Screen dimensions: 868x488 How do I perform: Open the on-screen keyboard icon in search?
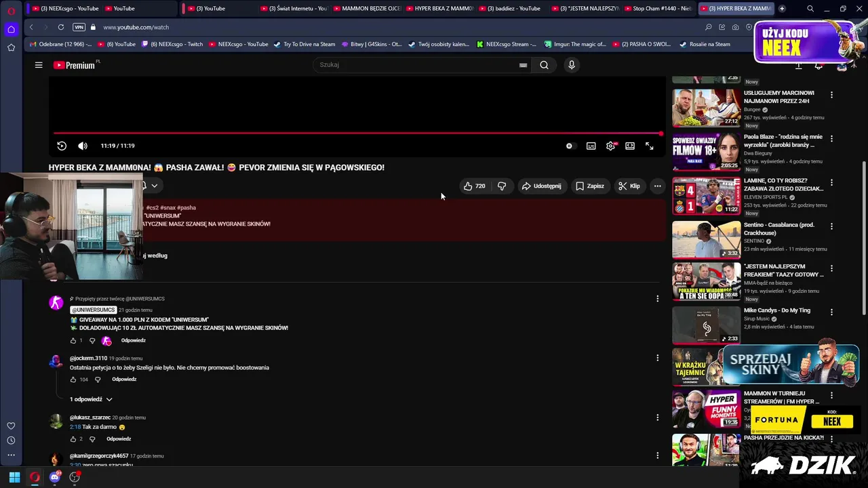(523, 65)
